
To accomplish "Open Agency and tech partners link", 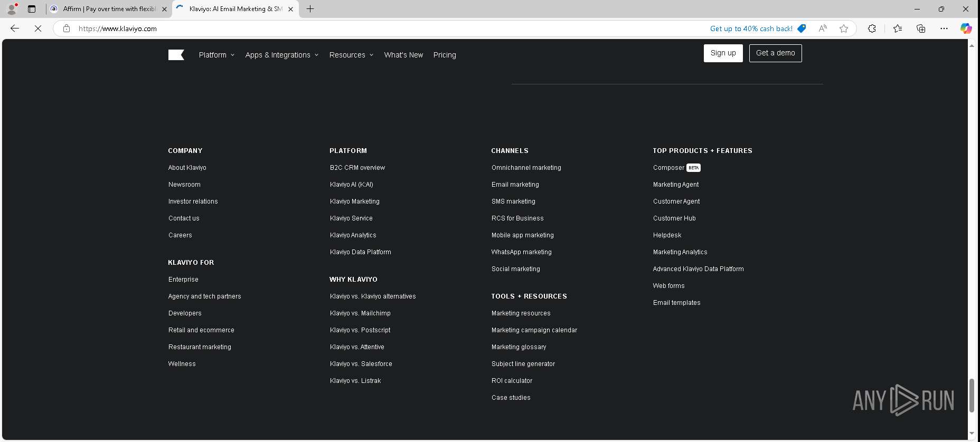I will point(204,296).
